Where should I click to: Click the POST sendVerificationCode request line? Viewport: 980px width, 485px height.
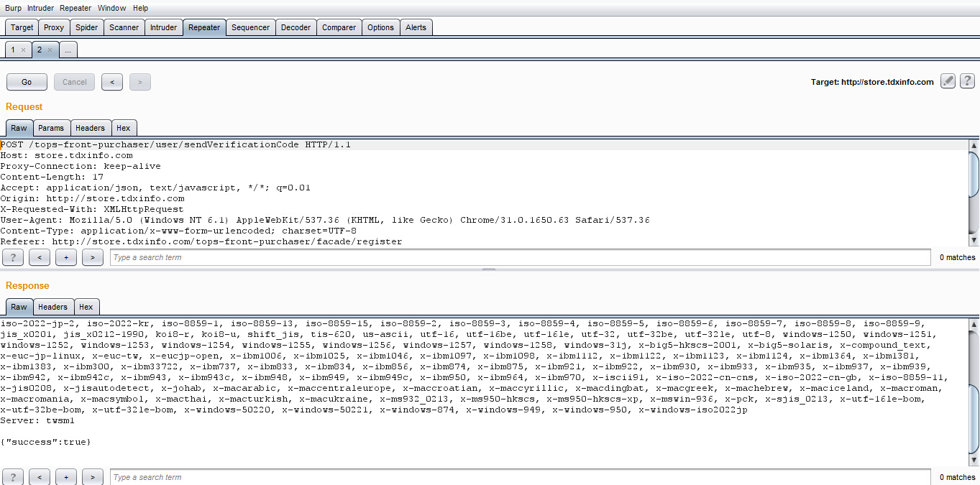[x=175, y=144]
